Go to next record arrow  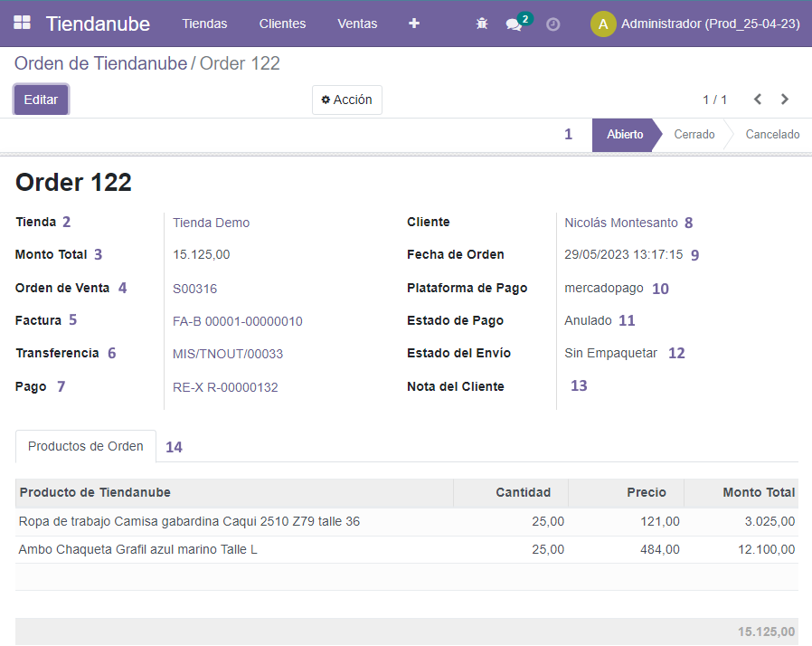click(x=785, y=100)
